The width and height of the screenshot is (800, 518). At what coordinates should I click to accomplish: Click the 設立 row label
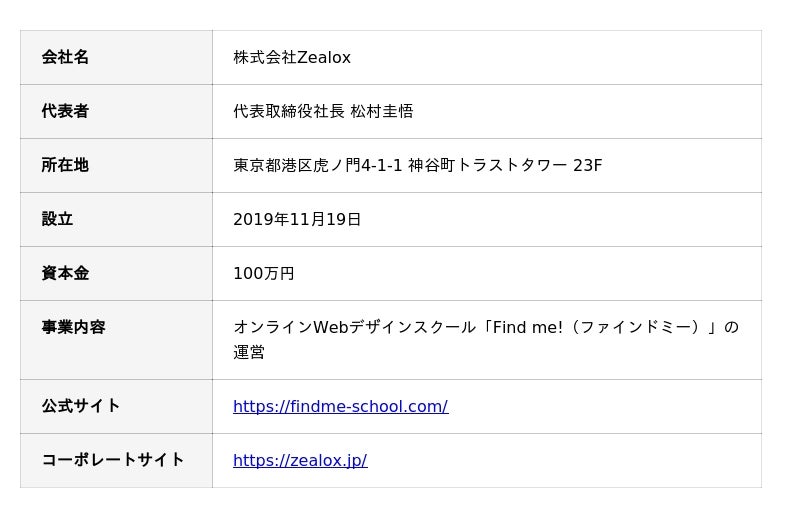pyautogui.click(x=57, y=219)
